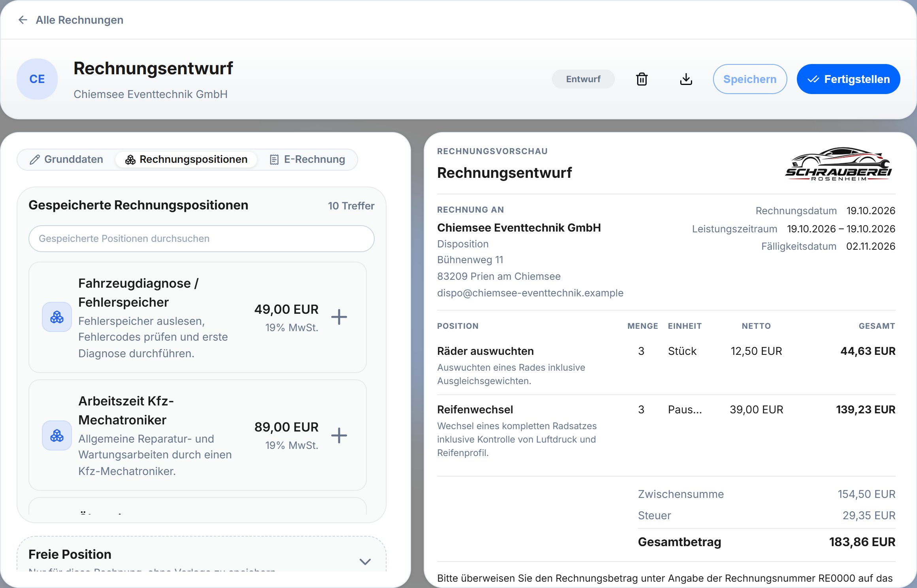Click the 89,00 EUR price
Screen dimensions: 917x588
tap(286, 427)
